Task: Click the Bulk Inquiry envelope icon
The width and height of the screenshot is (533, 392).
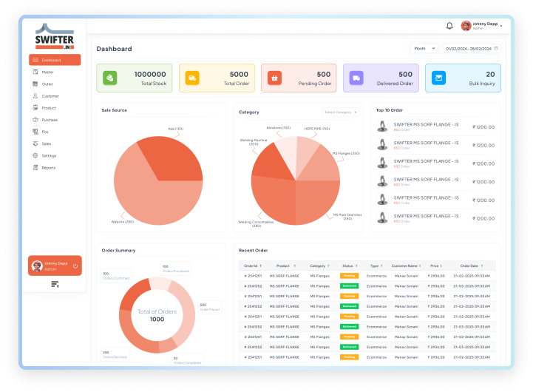Action: pos(438,78)
